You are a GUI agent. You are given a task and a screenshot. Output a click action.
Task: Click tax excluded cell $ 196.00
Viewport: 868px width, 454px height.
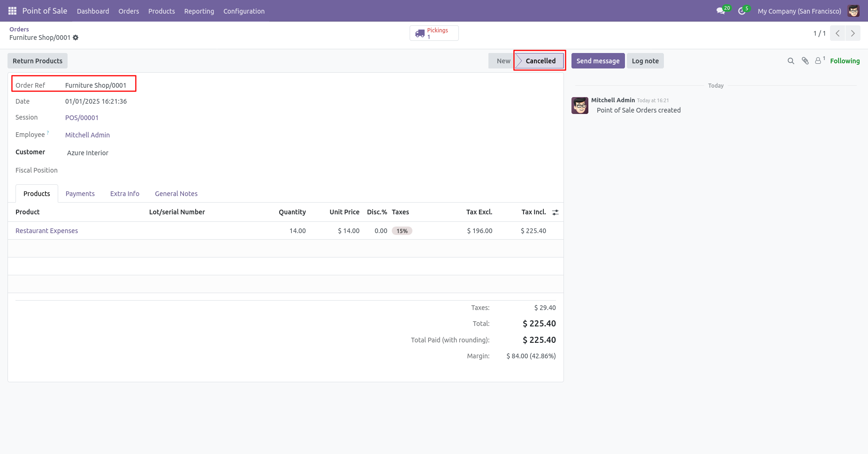coord(480,231)
